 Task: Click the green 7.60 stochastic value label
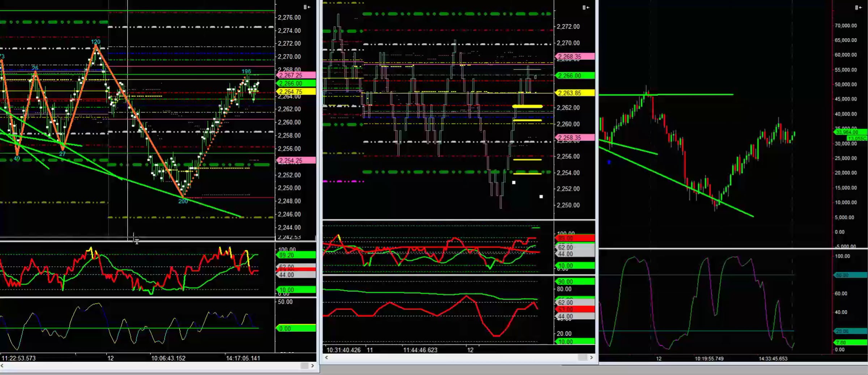(x=850, y=342)
